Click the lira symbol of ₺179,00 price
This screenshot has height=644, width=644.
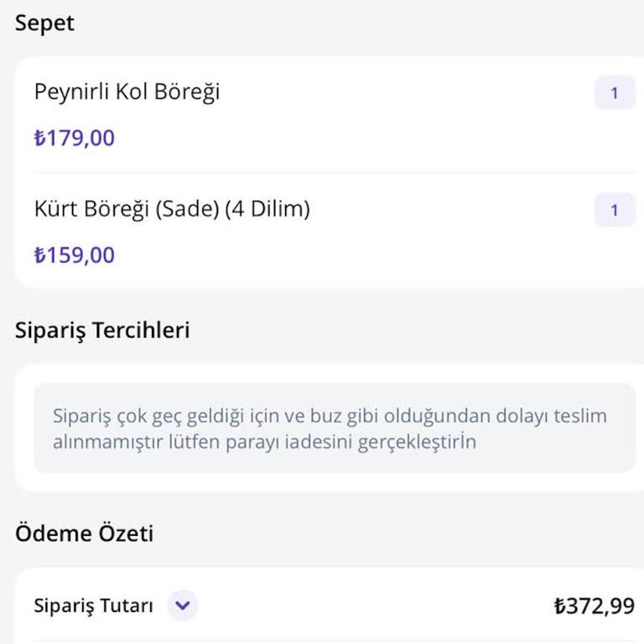39,138
